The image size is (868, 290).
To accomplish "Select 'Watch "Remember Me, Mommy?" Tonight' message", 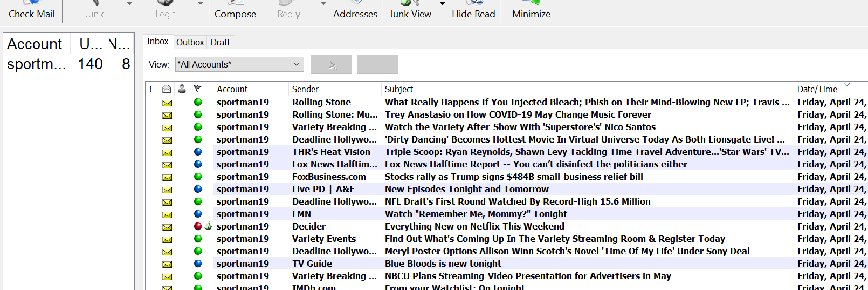I will pyautogui.click(x=476, y=214).
